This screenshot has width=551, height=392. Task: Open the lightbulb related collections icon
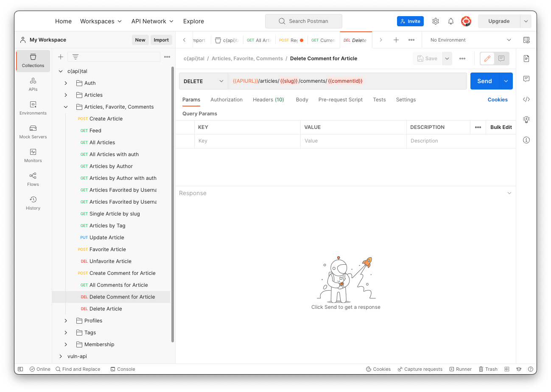point(526,120)
